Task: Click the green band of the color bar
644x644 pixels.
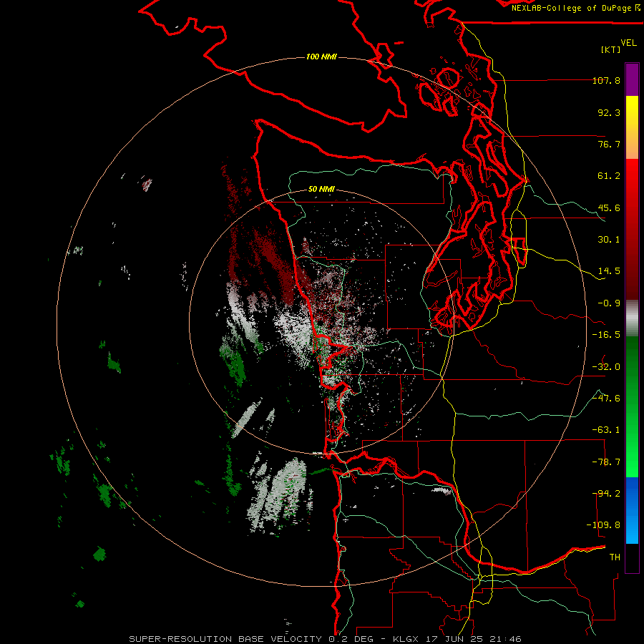Action: click(x=632, y=406)
